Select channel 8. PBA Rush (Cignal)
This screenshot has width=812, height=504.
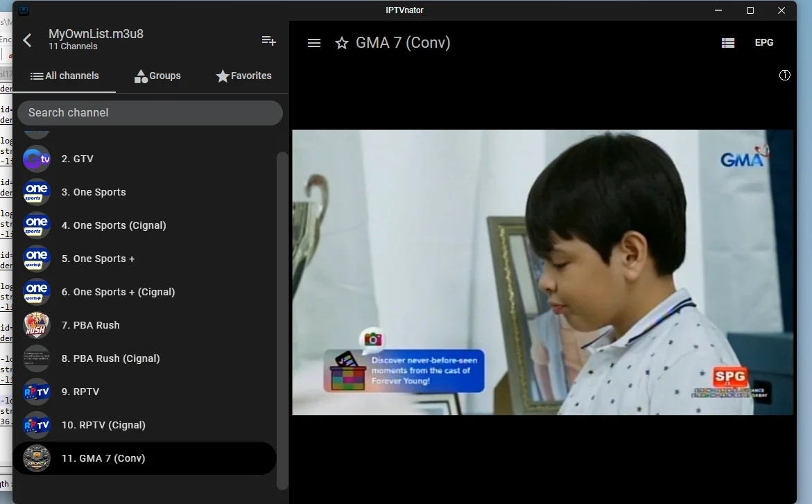145,358
